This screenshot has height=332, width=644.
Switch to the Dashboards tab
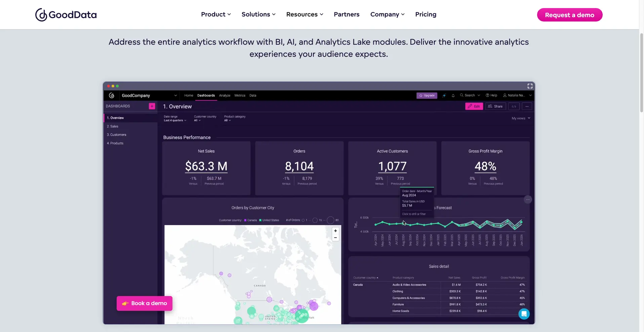[x=206, y=95]
